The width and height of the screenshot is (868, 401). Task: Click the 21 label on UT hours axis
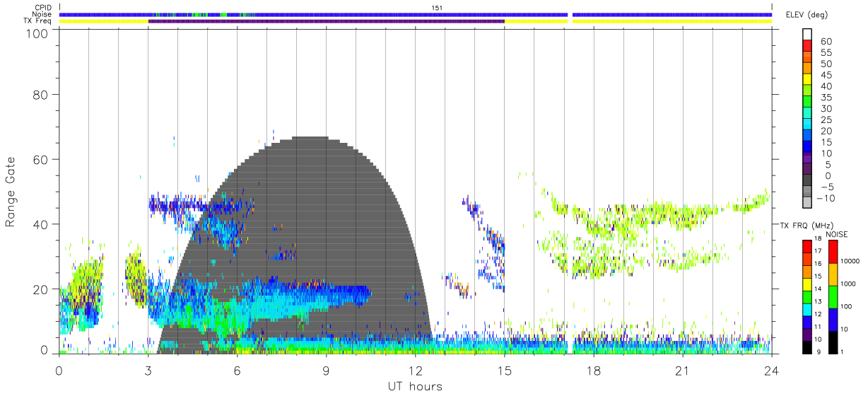[x=682, y=371]
